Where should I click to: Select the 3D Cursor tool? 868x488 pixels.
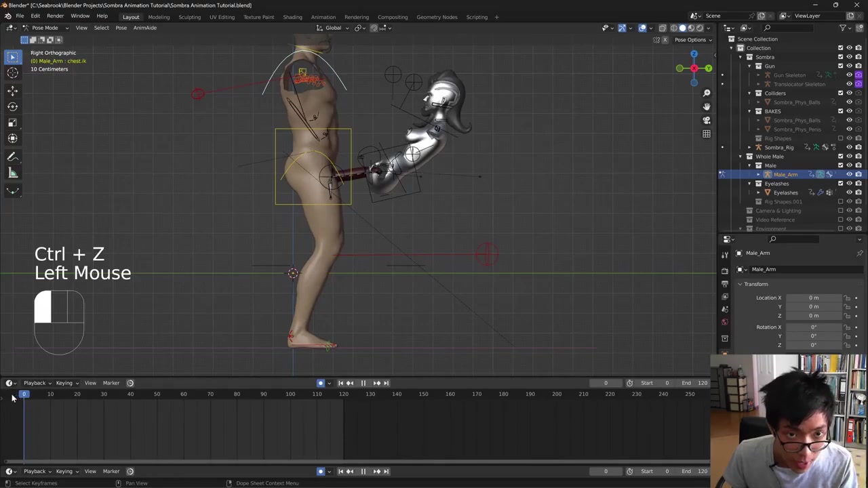[12, 73]
